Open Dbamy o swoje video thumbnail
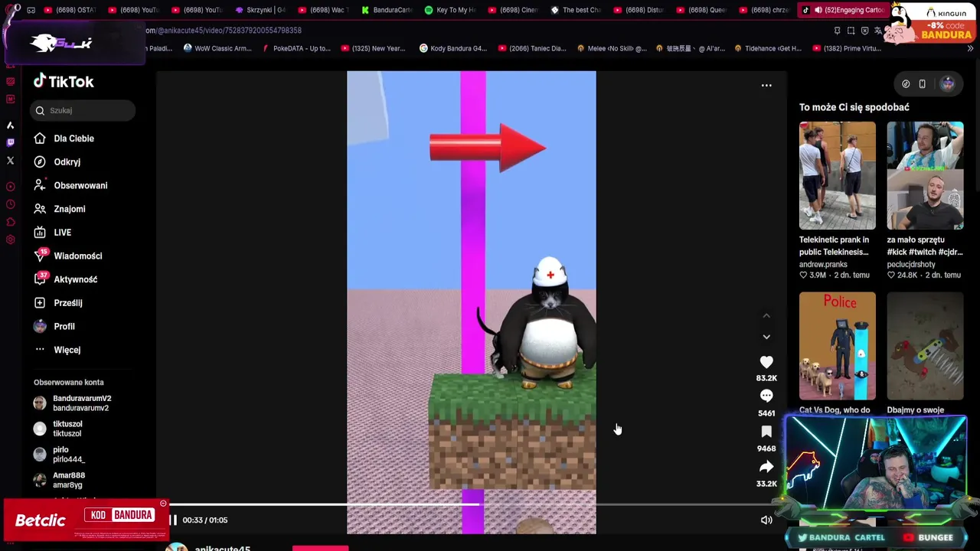The height and width of the screenshot is (551, 980). pos(925,346)
